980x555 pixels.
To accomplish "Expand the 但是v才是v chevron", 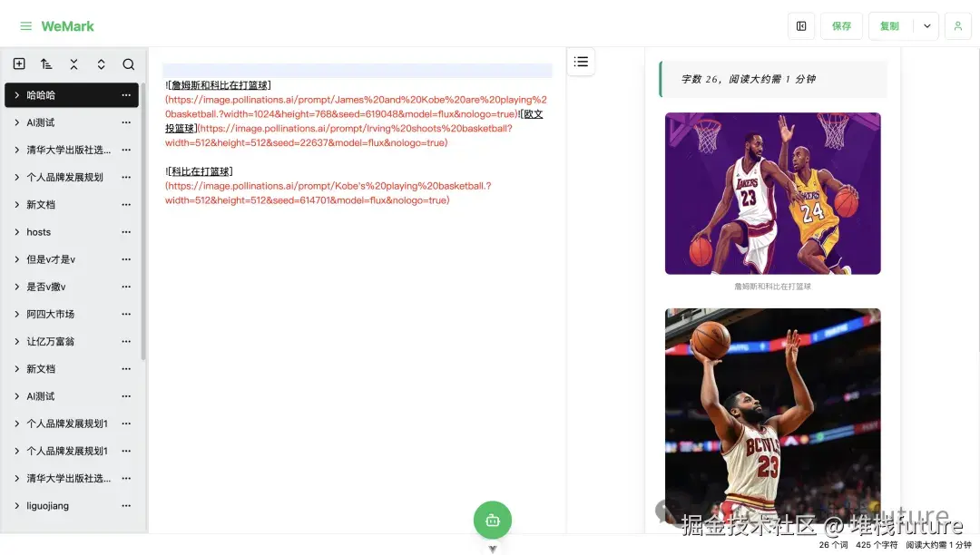I will [17, 259].
